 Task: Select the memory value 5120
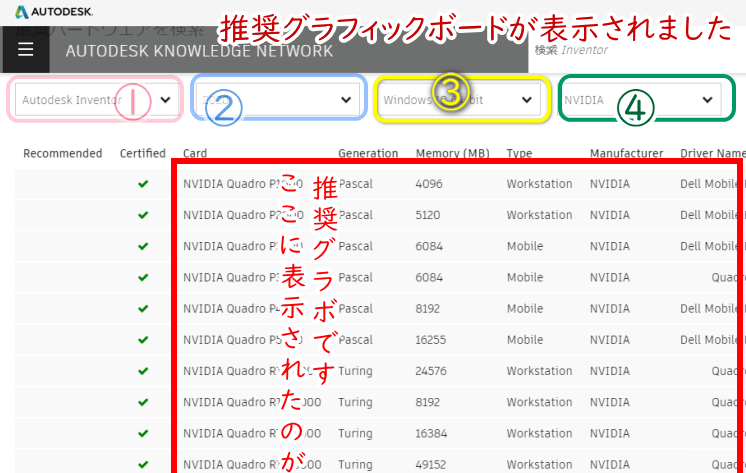point(427,215)
